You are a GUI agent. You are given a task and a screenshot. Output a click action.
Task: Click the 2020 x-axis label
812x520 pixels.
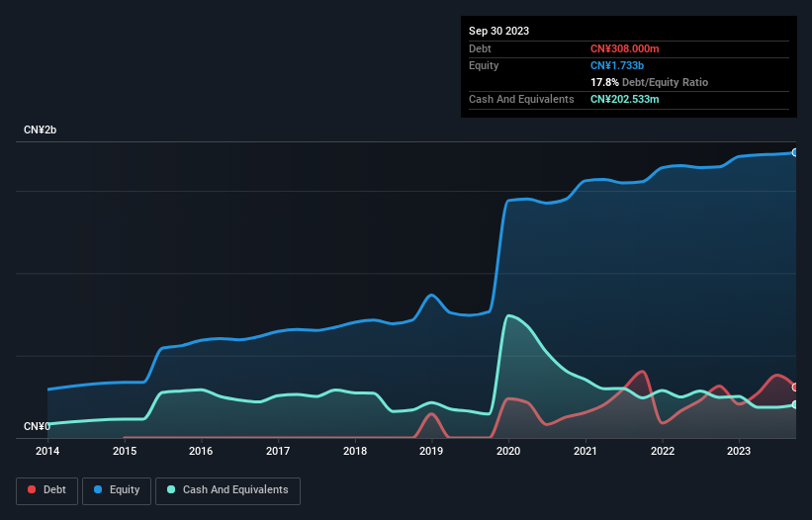508,451
